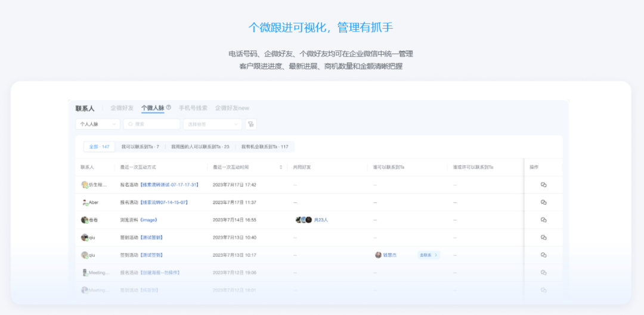Viewport: 644px width, 315px height.
Task: Select the 我可以联系到Ta · 7 filter
Action: tap(140, 146)
